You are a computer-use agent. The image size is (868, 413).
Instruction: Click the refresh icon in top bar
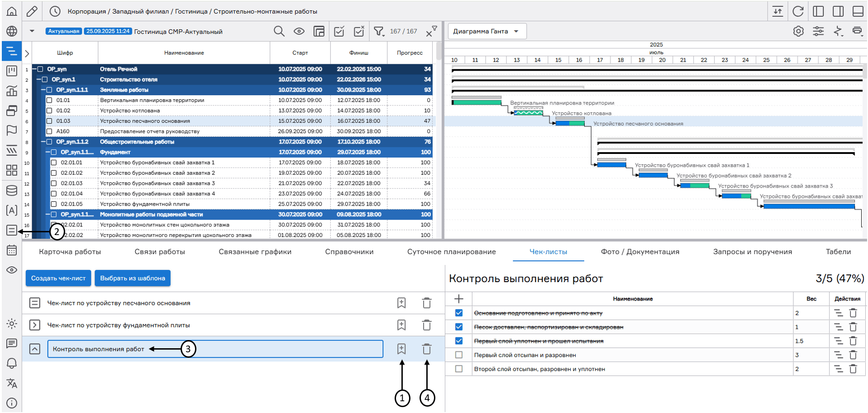pyautogui.click(x=798, y=11)
